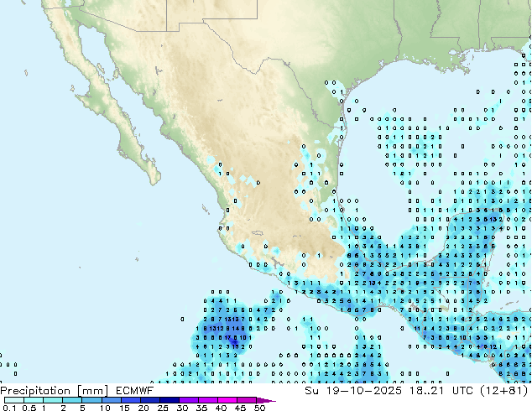Click the "Su" weekday abbreviation
This screenshot has width=532, height=411.
[x=311, y=391]
